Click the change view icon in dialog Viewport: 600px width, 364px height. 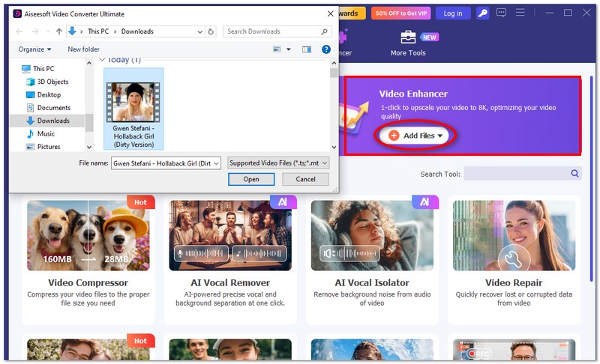(277, 49)
